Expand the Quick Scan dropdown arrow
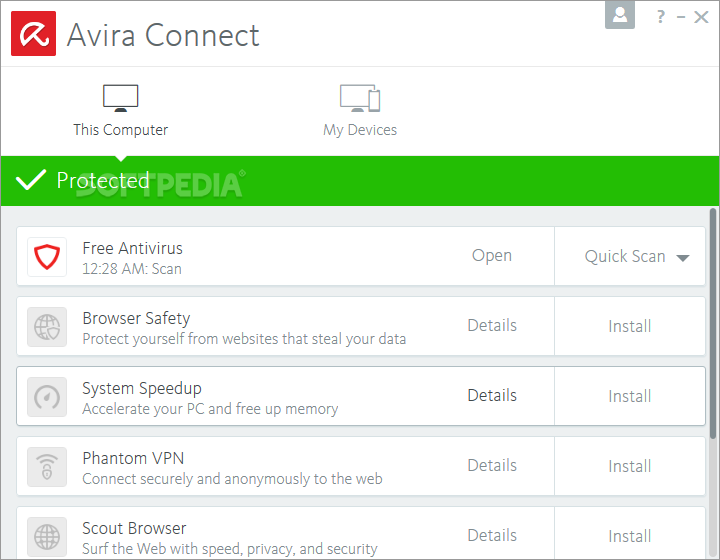720x560 pixels. [x=683, y=258]
